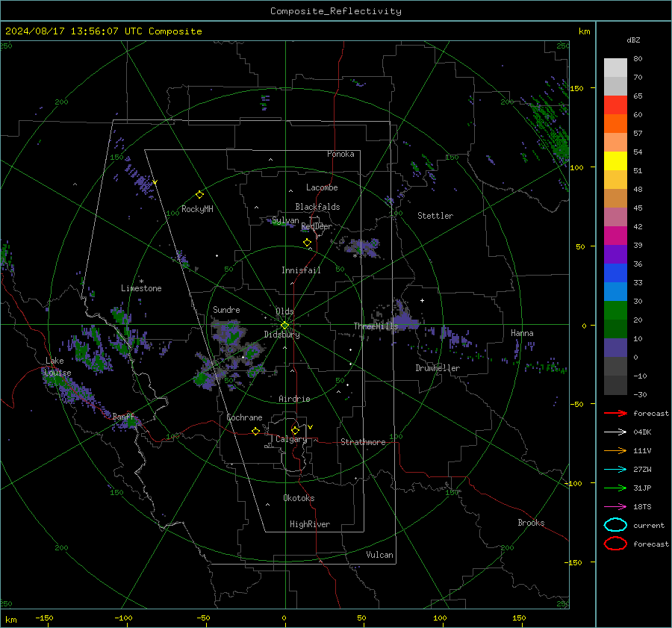Click the magenta 18TS arrow icon
The image size is (672, 628).
click(x=615, y=507)
